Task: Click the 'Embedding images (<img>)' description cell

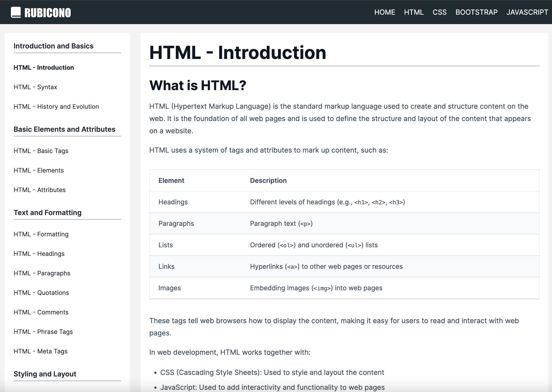Action: point(316,288)
